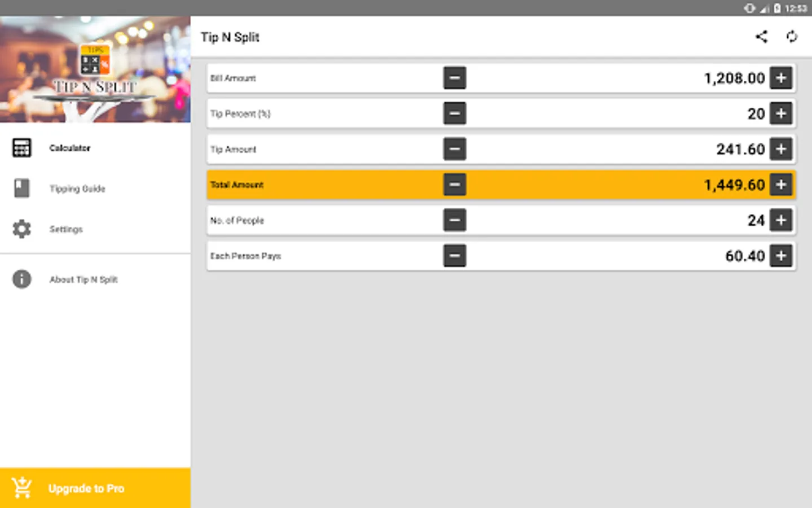Image resolution: width=812 pixels, height=508 pixels.
Task: Reset the calculator with refresh icon
Action: coord(792,37)
